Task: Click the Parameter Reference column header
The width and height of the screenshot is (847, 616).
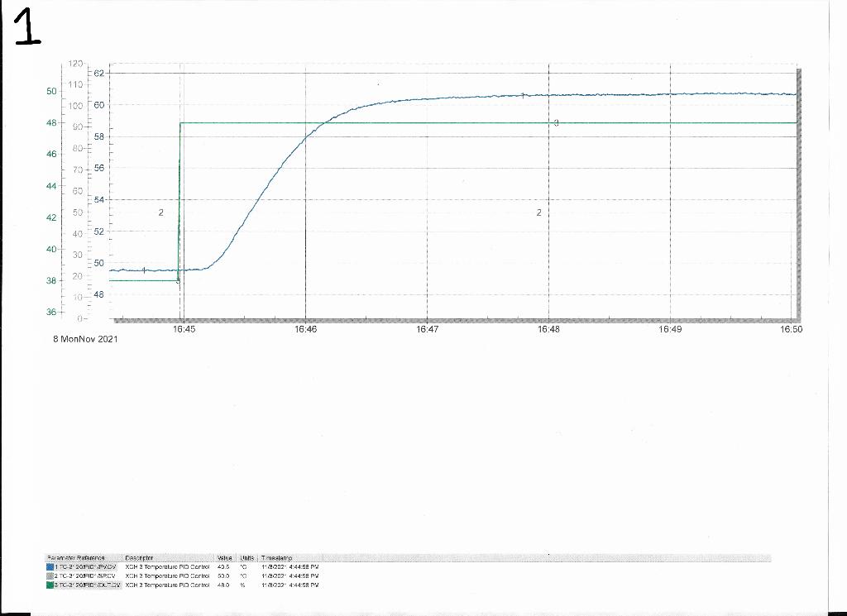Action: [x=76, y=557]
